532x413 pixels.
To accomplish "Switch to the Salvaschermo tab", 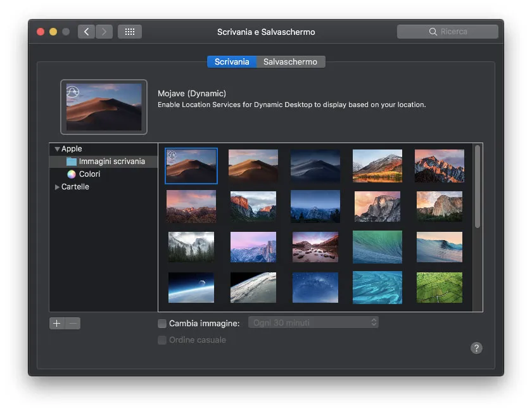I will coord(291,61).
